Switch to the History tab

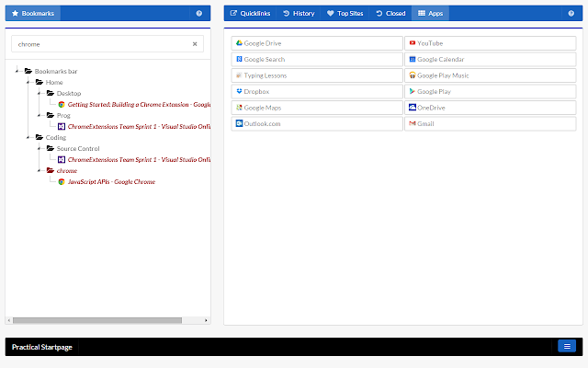[x=299, y=13]
